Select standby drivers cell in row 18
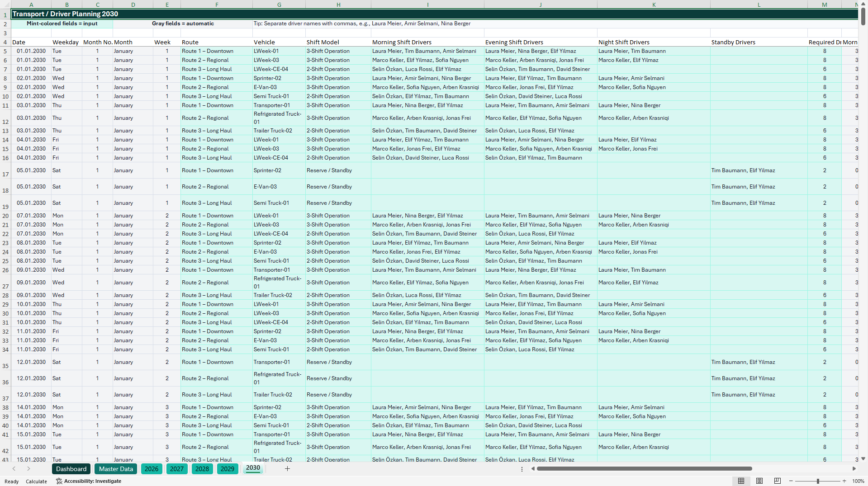Image resolution: width=868 pixels, height=486 pixels. point(759,187)
